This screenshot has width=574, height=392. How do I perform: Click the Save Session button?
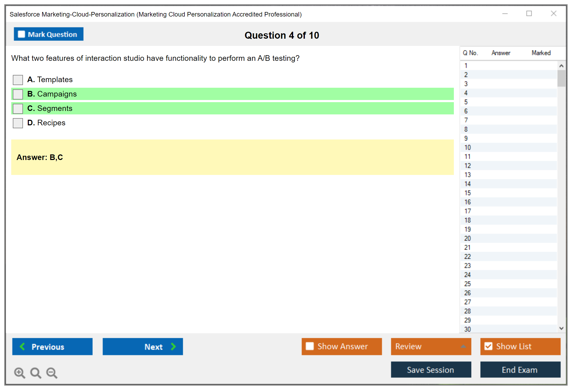pyautogui.click(x=431, y=370)
